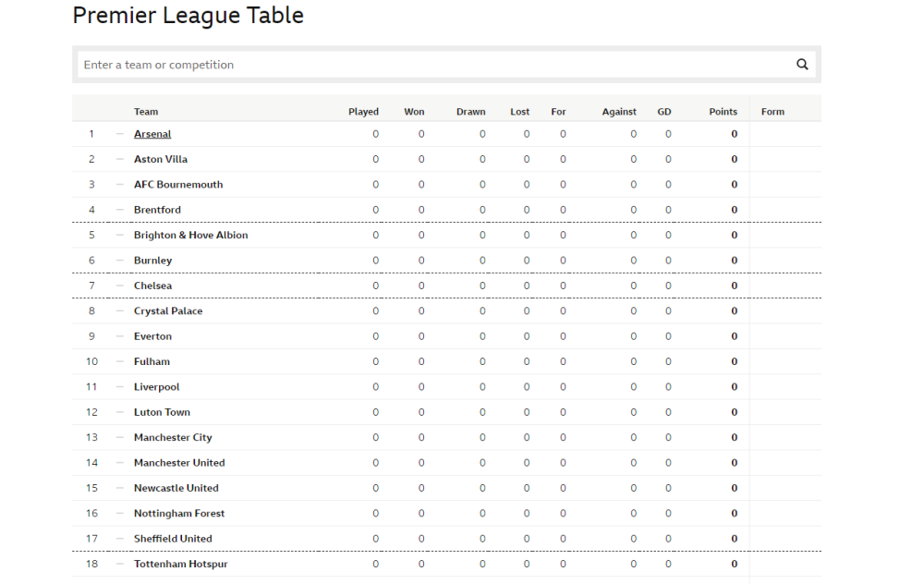
Task: Select the Burnley row team name
Action: tap(152, 261)
